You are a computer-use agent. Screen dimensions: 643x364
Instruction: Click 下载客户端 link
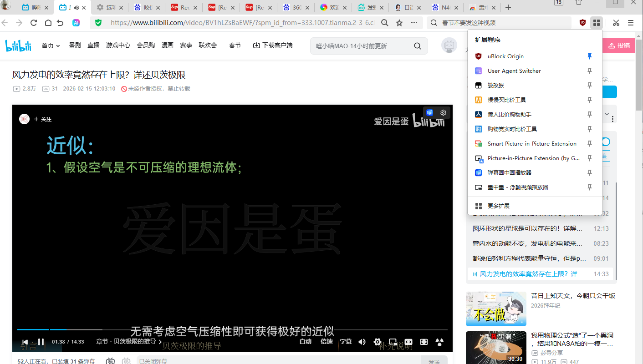[x=273, y=45]
